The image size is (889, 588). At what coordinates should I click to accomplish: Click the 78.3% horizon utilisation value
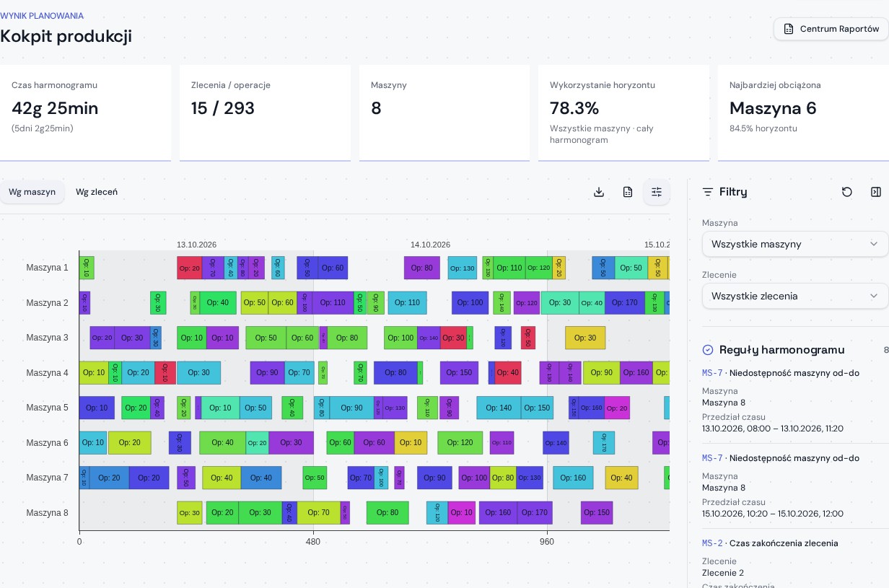tap(574, 108)
